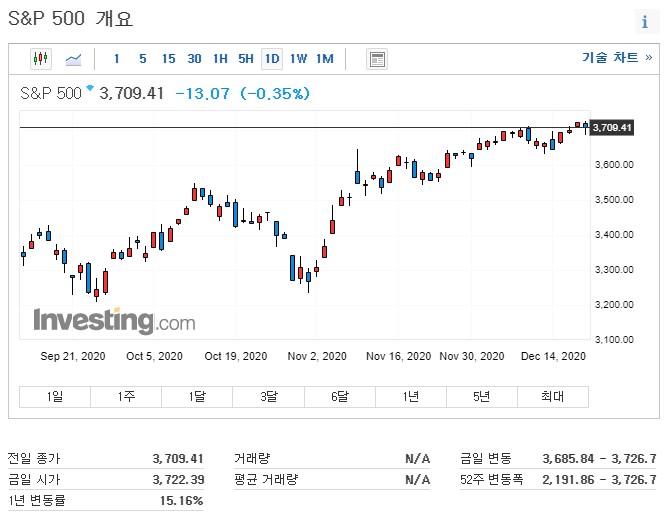Click the 거래량 N/A value
This screenshot has width=666, height=515.
418,458
